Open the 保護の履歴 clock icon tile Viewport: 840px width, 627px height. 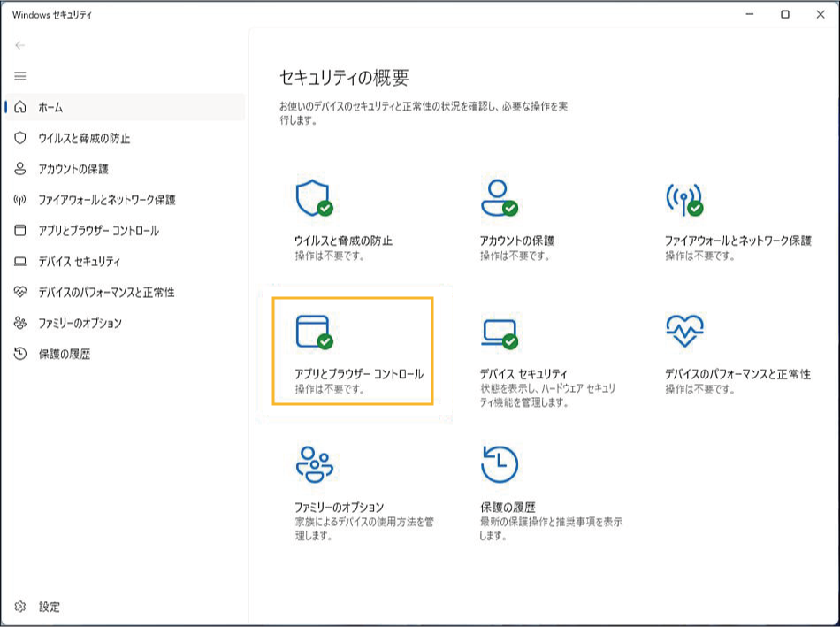tap(499, 464)
